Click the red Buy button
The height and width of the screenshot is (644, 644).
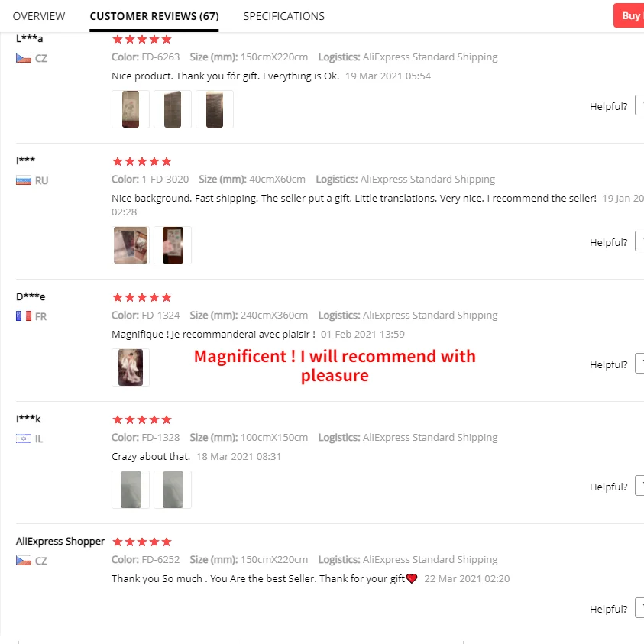629,15
